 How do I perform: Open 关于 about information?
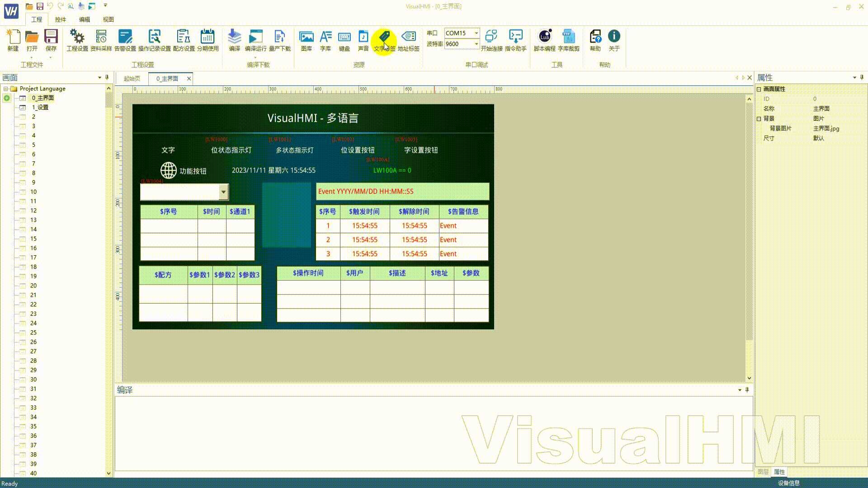click(x=614, y=40)
